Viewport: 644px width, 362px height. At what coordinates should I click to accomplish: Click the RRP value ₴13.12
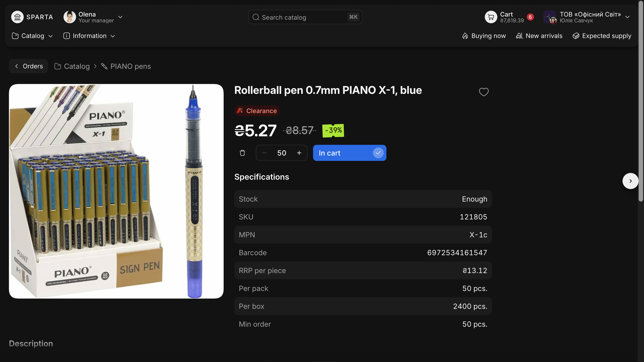tap(475, 271)
